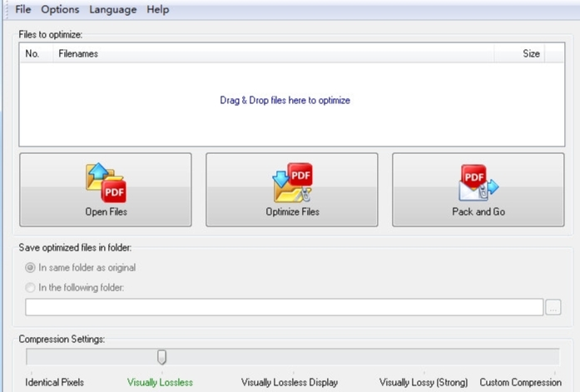The height and width of the screenshot is (392, 580).
Task: Open the Options menu
Action: click(60, 9)
